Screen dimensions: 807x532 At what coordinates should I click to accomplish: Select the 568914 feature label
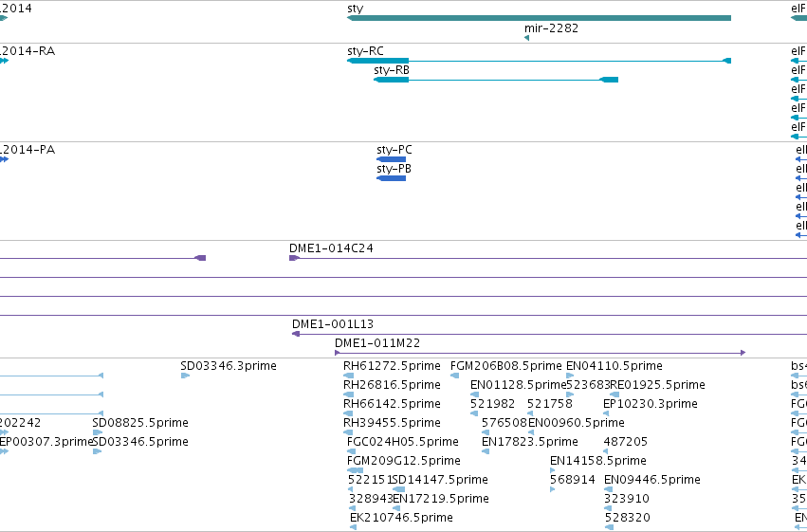coord(573,481)
